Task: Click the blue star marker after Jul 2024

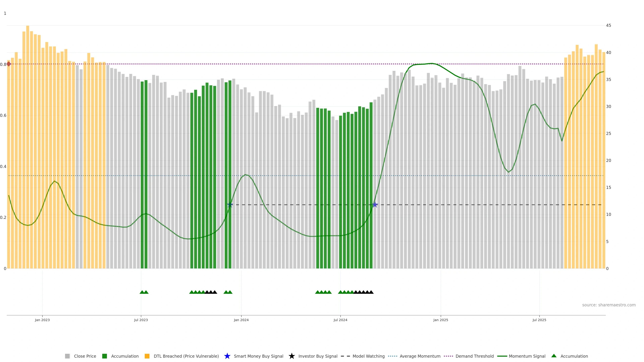Action: [x=375, y=205]
